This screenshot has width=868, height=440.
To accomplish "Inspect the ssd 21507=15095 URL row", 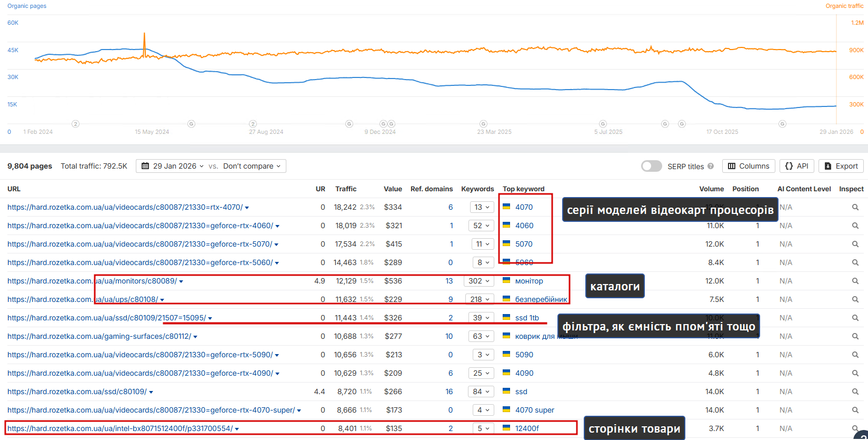I will click(855, 318).
